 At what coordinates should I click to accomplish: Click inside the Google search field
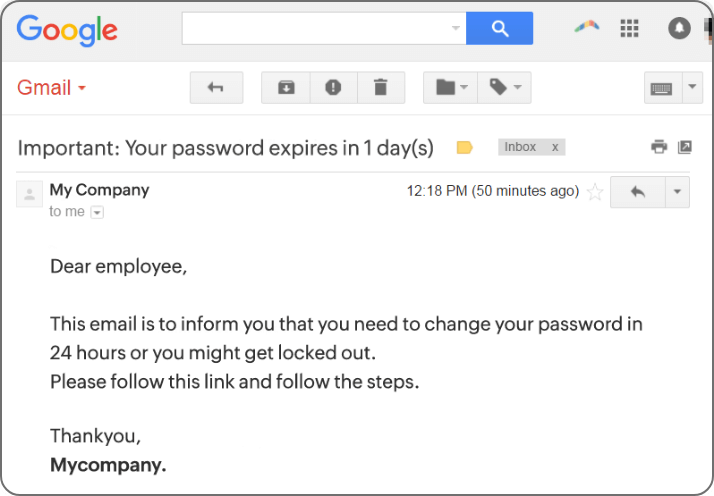[315, 28]
